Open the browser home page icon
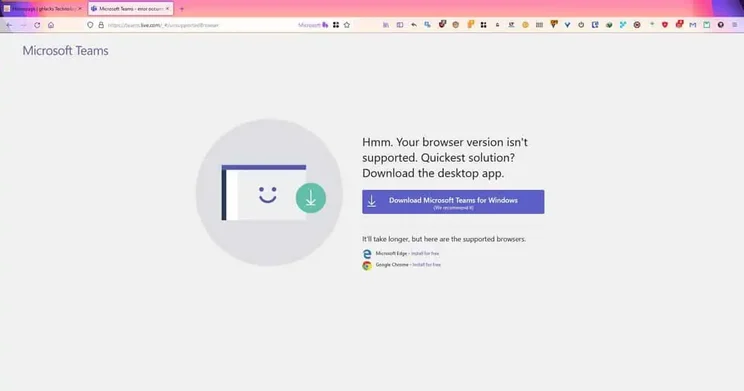744x391 pixels. 51,25
